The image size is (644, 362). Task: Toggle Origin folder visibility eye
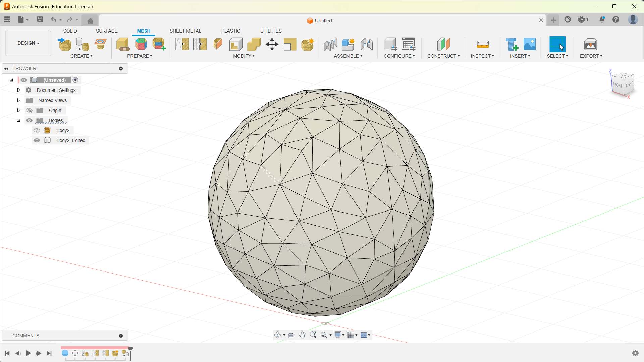[29, 110]
